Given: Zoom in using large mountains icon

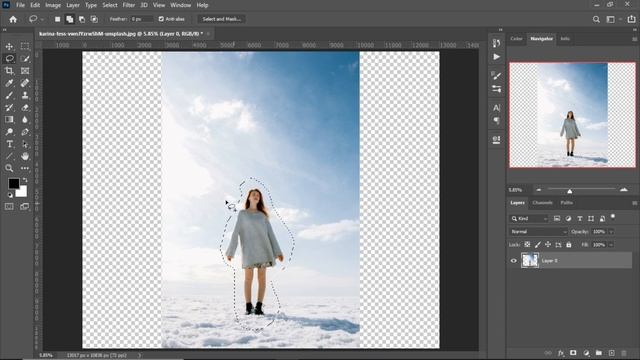Looking at the screenshot, I should (x=624, y=189).
